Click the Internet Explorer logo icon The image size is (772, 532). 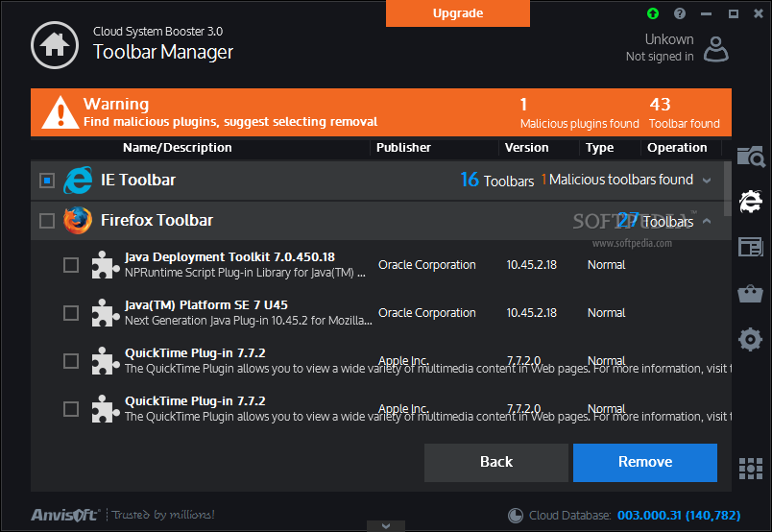[x=78, y=181]
